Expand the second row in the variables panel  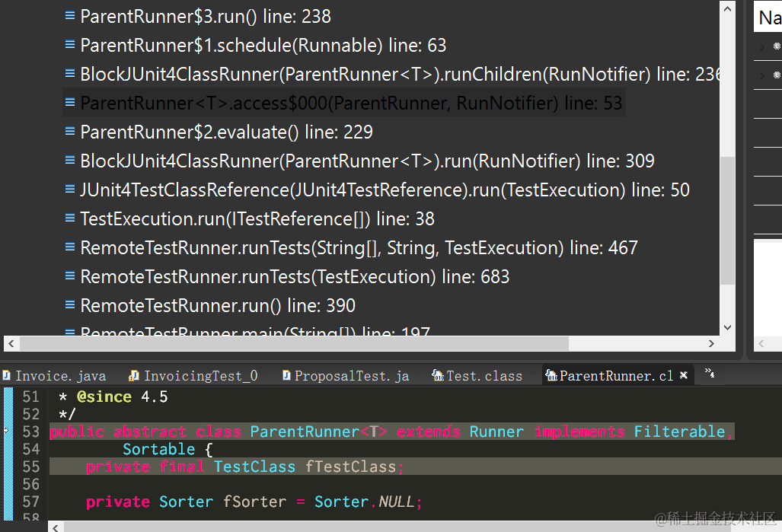(761, 76)
